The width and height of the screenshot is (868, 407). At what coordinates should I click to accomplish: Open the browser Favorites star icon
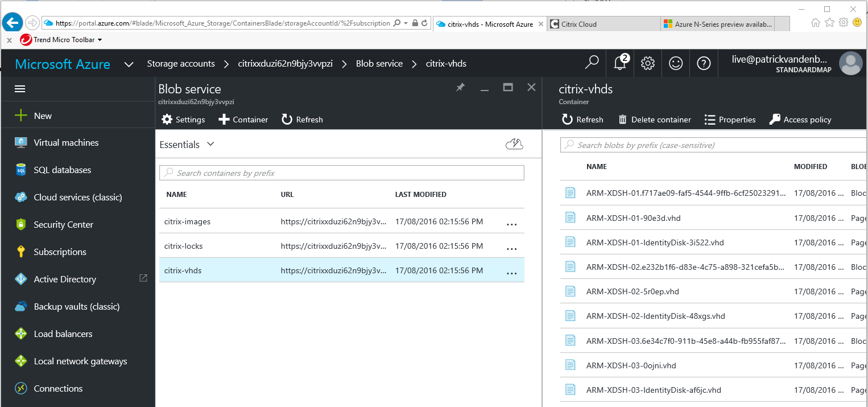829,23
